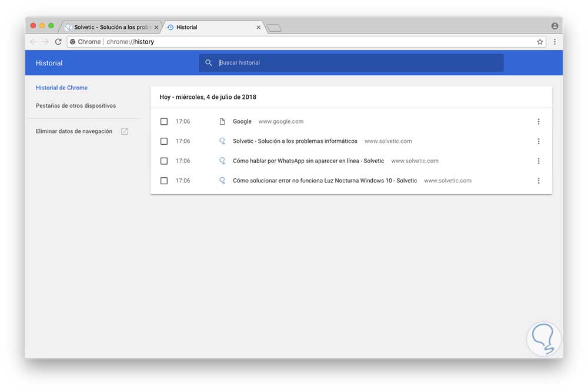Screen dimensions: 588x392
Task: Close the Solvetic tab
Action: [156, 28]
